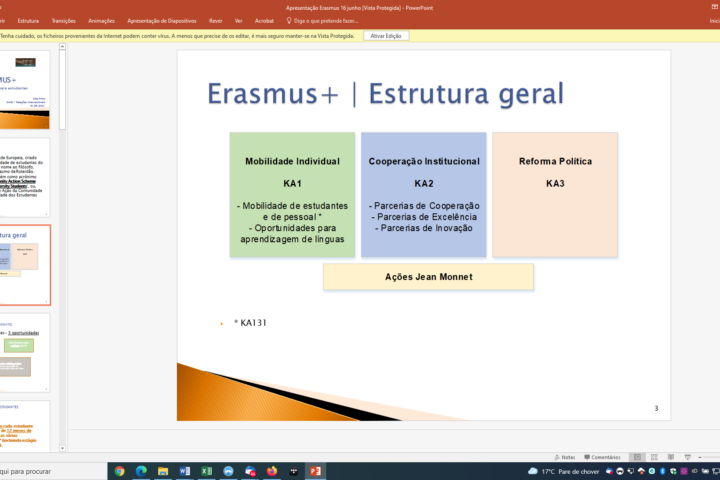This screenshot has height=480, width=720.
Task: Select the fifth slide thumbnail with orange text
Action: click(x=25, y=426)
